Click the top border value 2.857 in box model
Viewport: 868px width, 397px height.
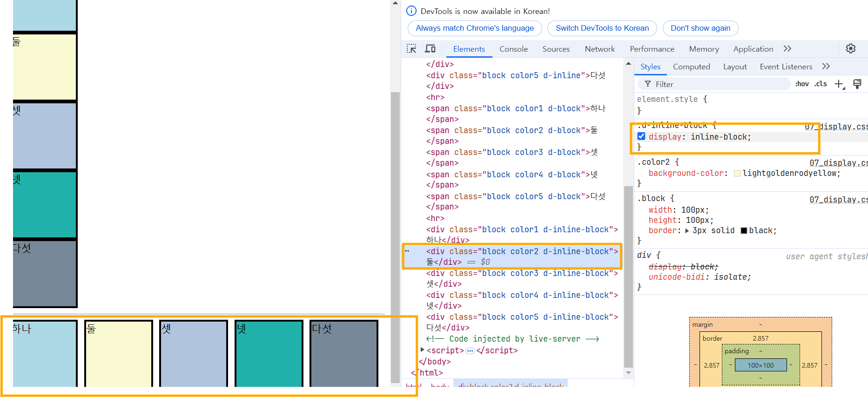[760, 338]
